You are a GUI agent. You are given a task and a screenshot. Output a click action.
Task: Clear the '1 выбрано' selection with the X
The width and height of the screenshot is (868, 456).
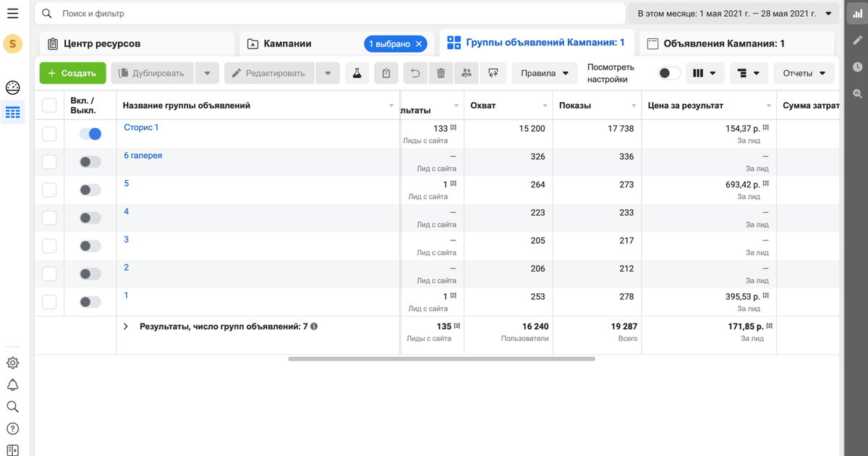[x=419, y=44]
